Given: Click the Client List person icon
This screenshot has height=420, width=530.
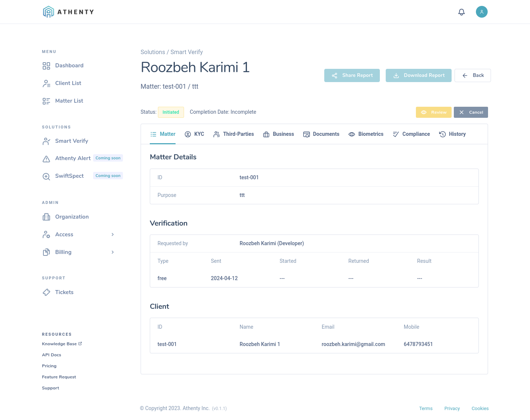Looking at the screenshot, I should coord(46,83).
